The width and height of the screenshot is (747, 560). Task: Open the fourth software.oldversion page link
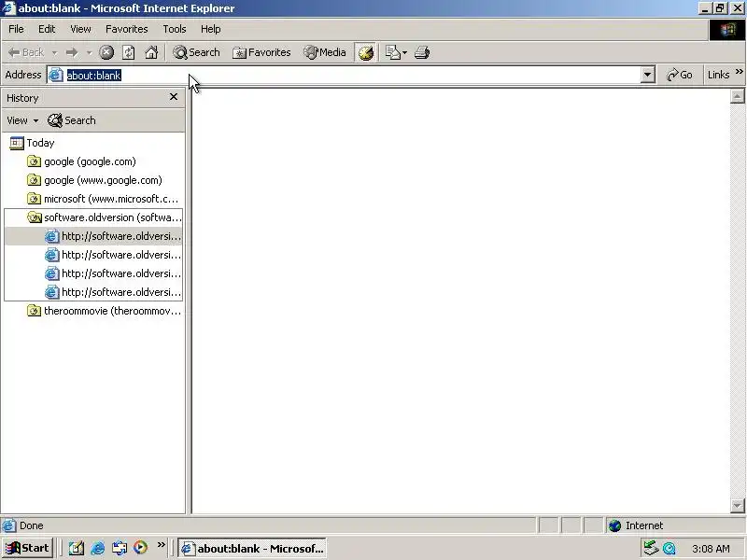pyautogui.click(x=113, y=292)
